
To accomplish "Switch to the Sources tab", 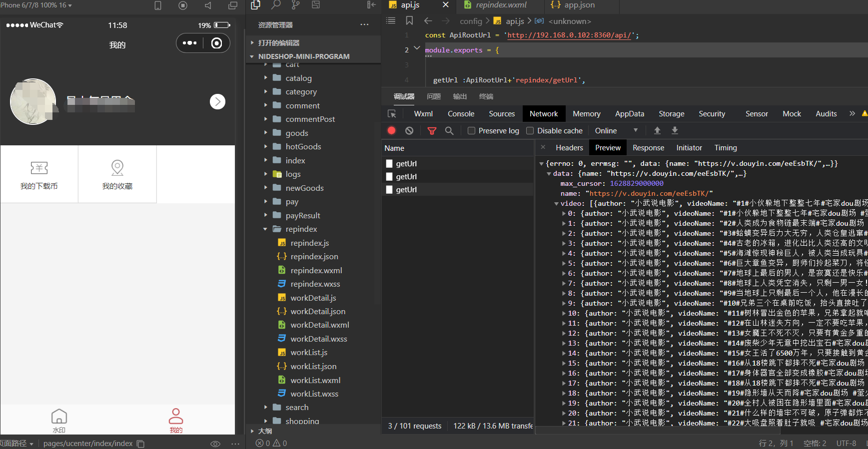I will 502,114.
